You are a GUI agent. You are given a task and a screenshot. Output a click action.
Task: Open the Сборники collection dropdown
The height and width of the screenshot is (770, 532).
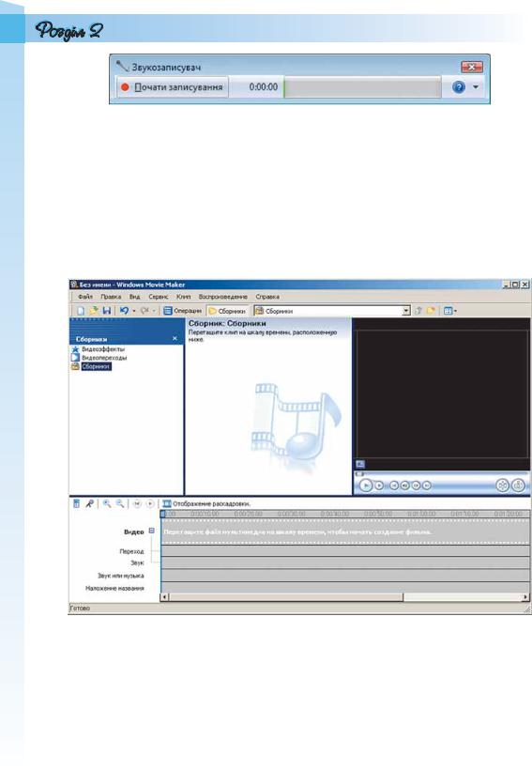pyautogui.click(x=406, y=311)
